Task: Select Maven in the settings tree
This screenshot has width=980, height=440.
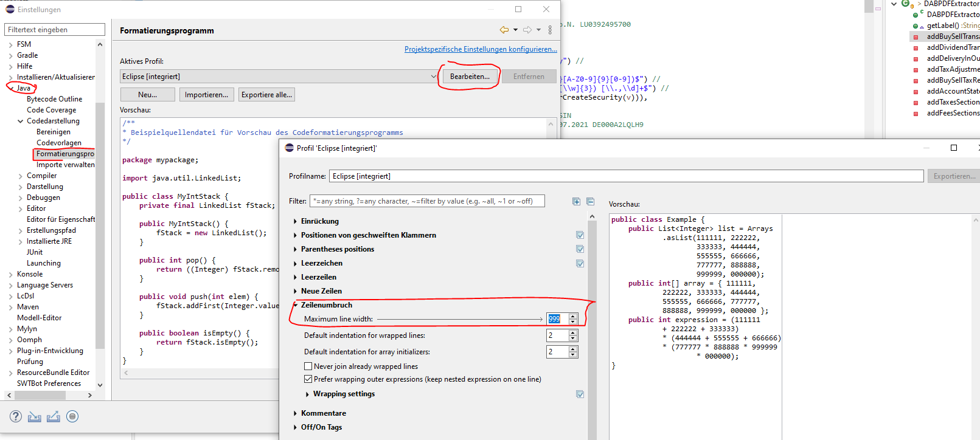Action: click(x=28, y=307)
